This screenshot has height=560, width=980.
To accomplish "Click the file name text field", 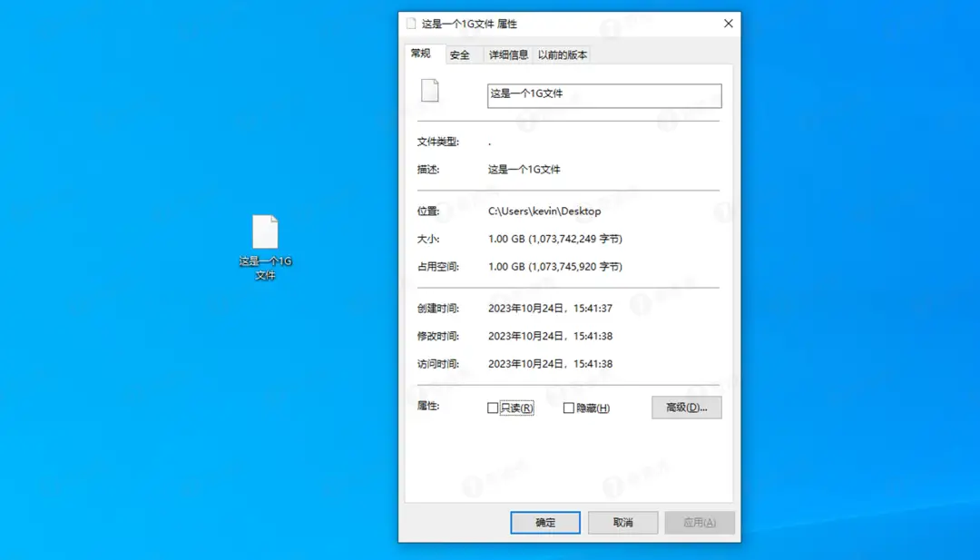I will coord(603,96).
